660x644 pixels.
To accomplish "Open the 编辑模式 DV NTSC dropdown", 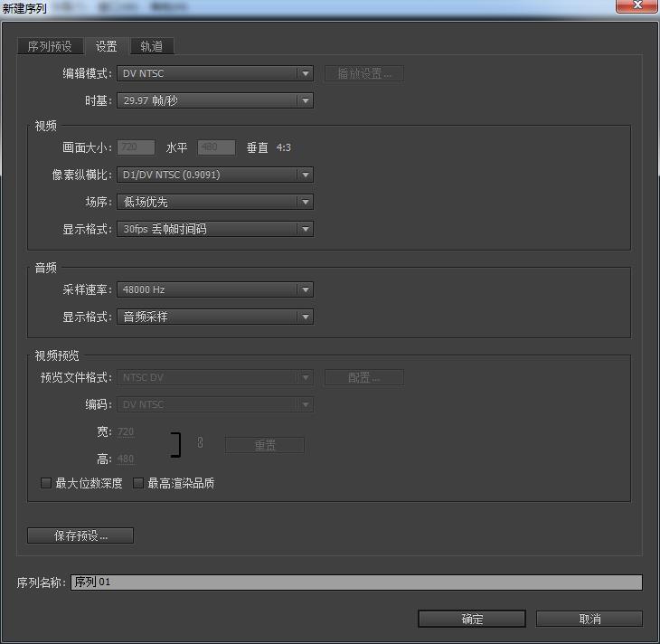I will [215, 73].
